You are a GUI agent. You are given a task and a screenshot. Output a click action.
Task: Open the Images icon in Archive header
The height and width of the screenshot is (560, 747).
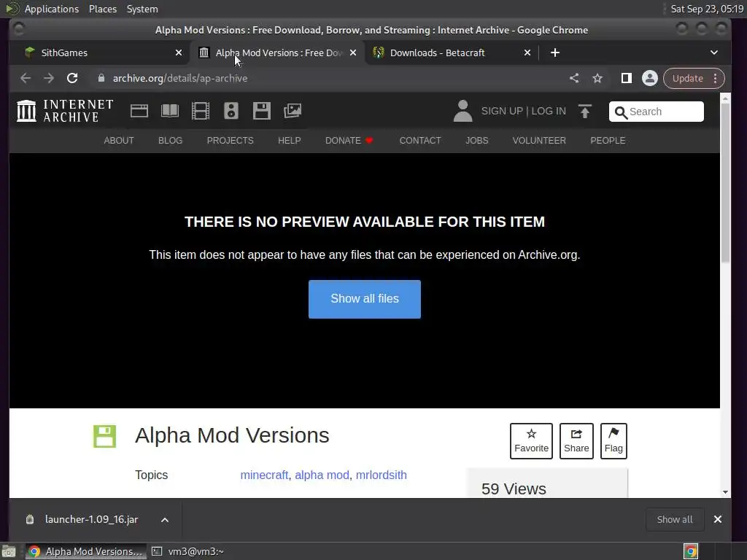tap(292, 111)
